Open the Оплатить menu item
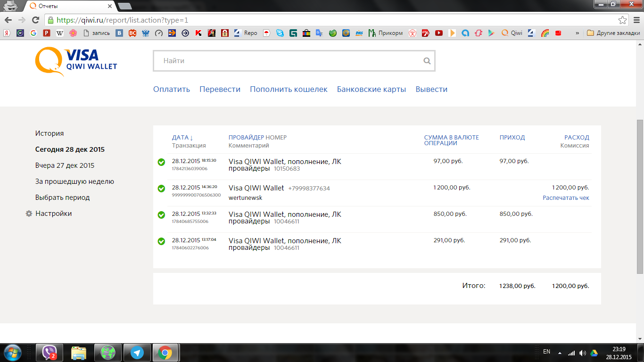 coord(172,89)
